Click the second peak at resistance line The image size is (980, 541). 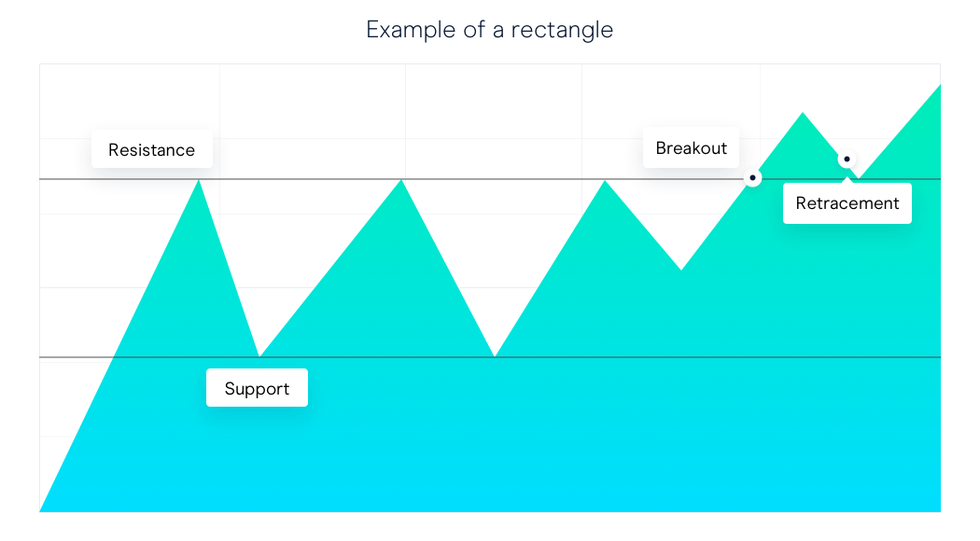tap(402, 181)
